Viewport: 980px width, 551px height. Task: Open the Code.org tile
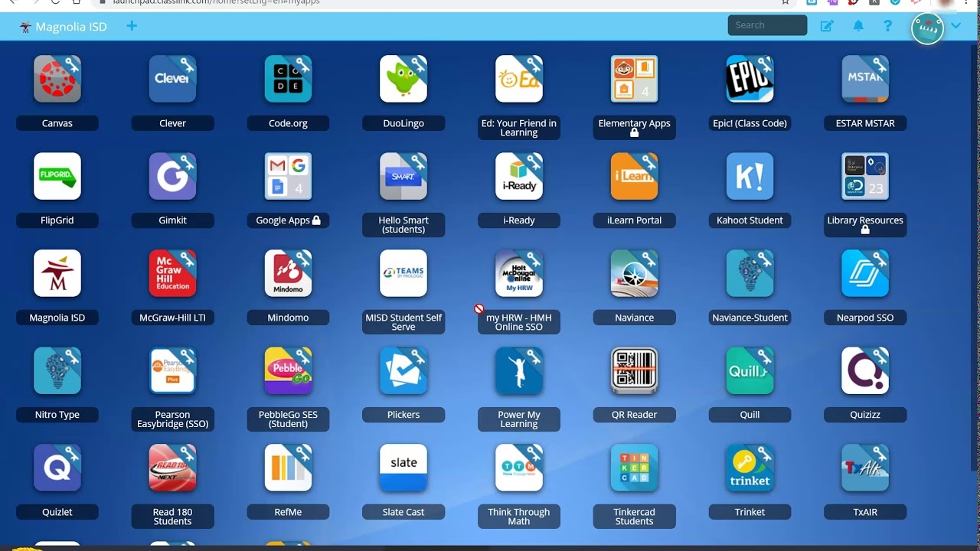pos(288,79)
